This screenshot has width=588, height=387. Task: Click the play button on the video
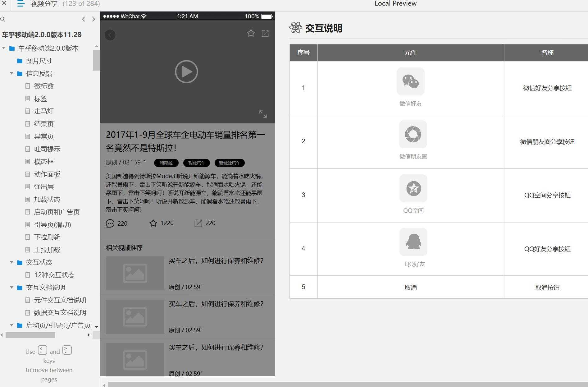(186, 71)
